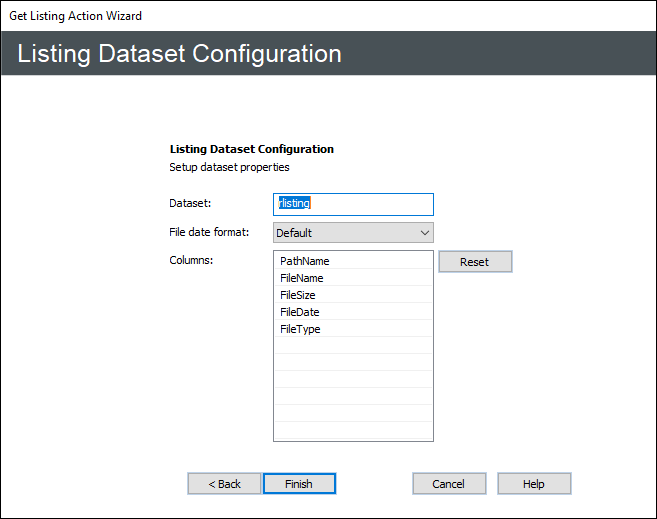
Task: Click the "Get Listing Action Wizard" title bar
Action: [x=76, y=16]
